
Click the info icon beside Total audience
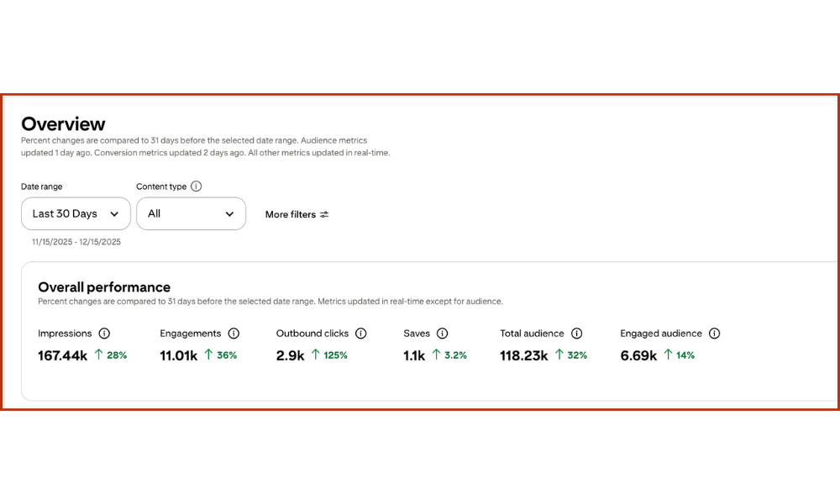(576, 333)
